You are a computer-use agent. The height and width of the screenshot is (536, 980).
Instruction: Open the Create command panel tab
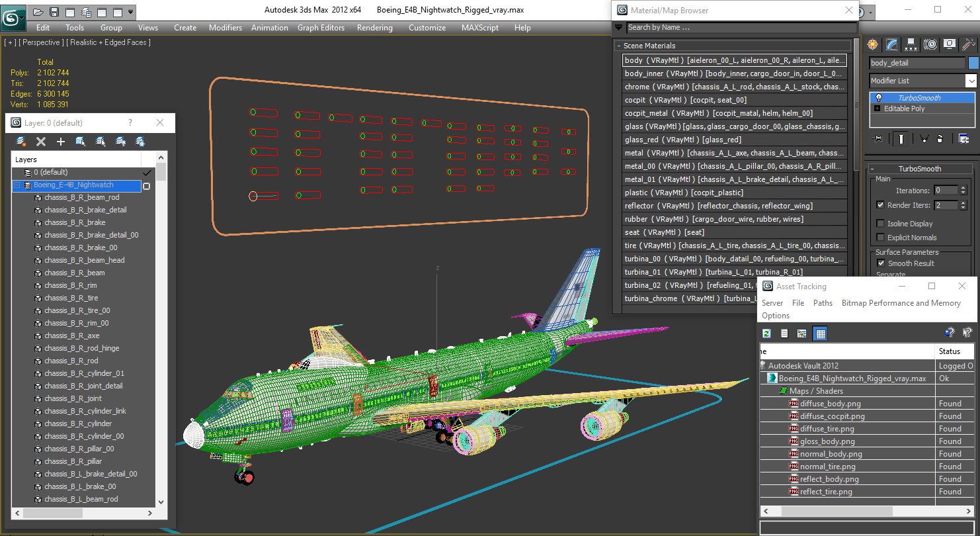tap(873, 44)
